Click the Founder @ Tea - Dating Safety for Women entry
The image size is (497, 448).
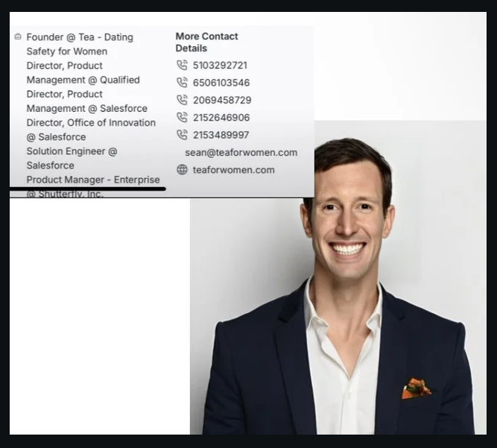(80, 44)
